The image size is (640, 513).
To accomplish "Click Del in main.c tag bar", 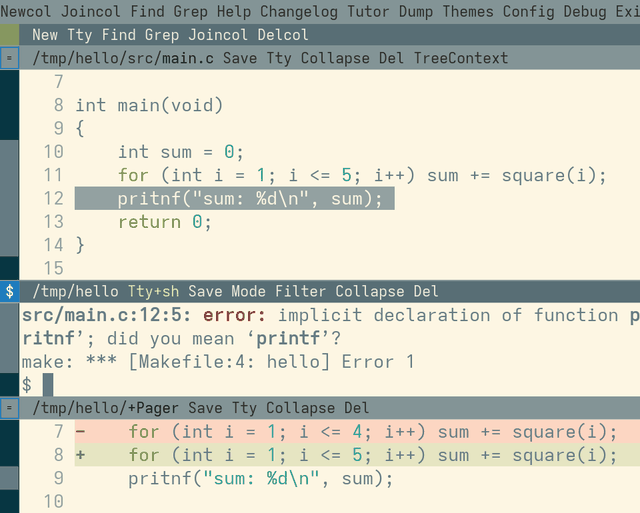I will point(391,58).
